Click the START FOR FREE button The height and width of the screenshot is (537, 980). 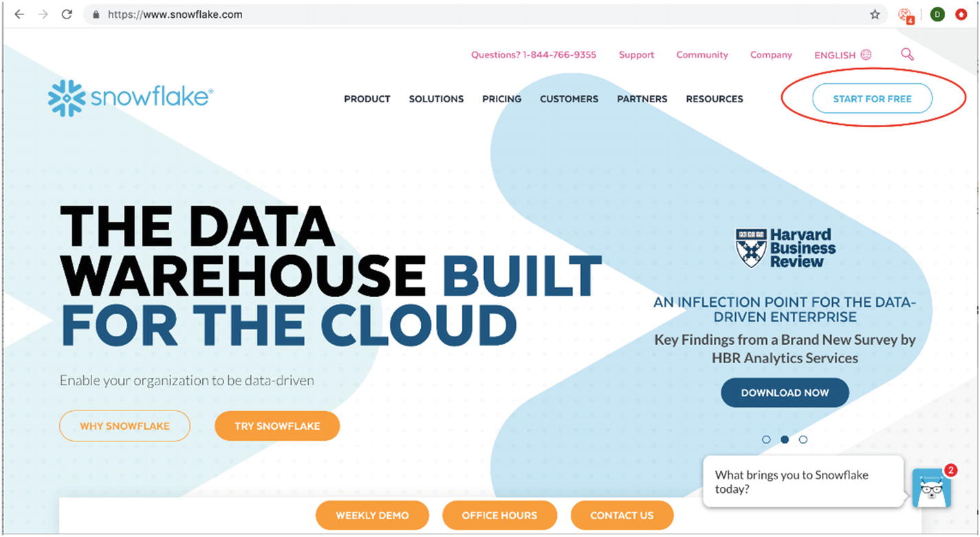(x=872, y=99)
